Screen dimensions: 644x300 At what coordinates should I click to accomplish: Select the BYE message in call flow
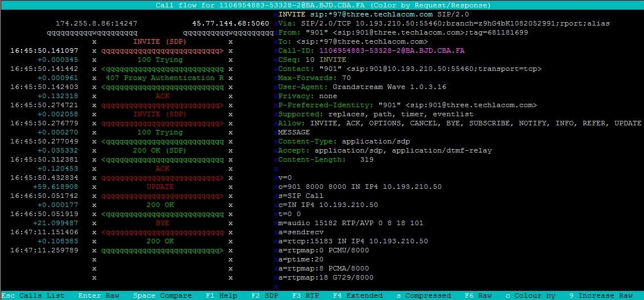click(x=161, y=223)
